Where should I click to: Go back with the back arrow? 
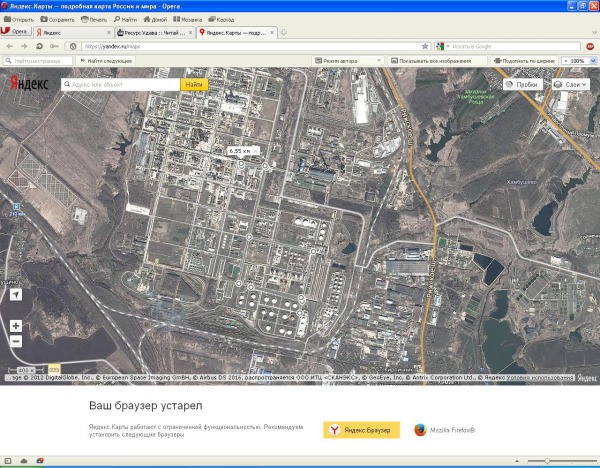point(10,46)
